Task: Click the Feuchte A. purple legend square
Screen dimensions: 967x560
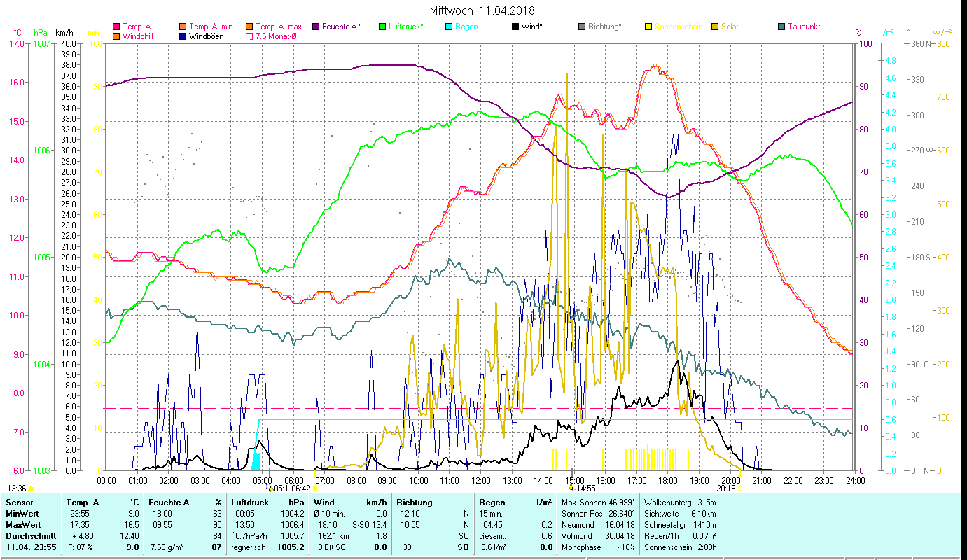Action: (316, 27)
